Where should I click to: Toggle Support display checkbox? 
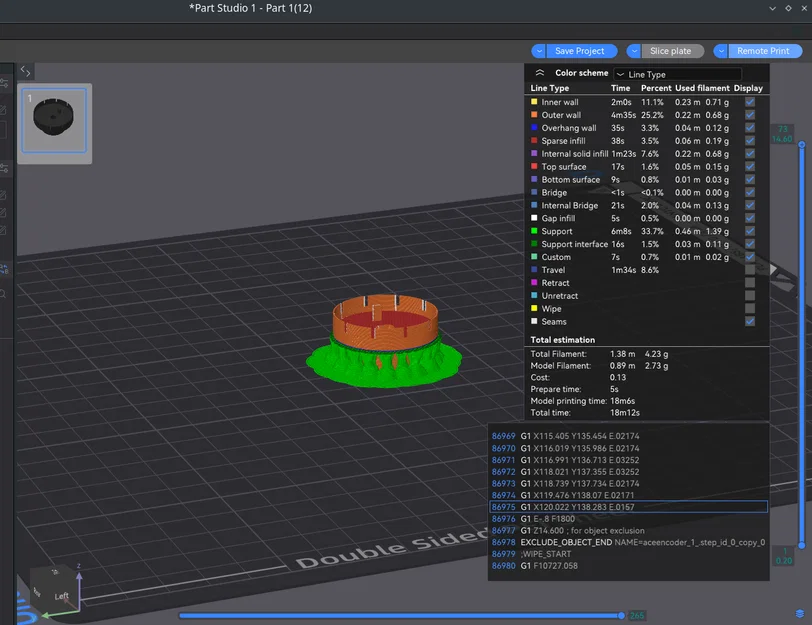pos(749,231)
